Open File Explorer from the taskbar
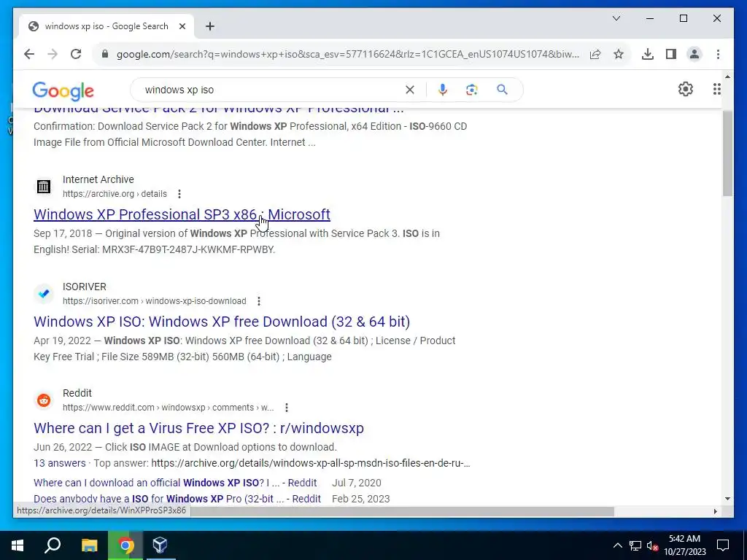The height and width of the screenshot is (560, 747). tap(89, 545)
